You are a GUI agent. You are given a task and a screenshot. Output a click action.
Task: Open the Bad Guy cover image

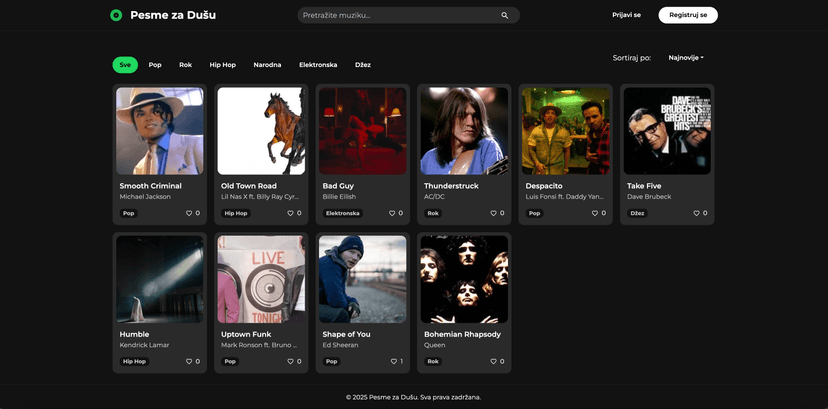363,131
